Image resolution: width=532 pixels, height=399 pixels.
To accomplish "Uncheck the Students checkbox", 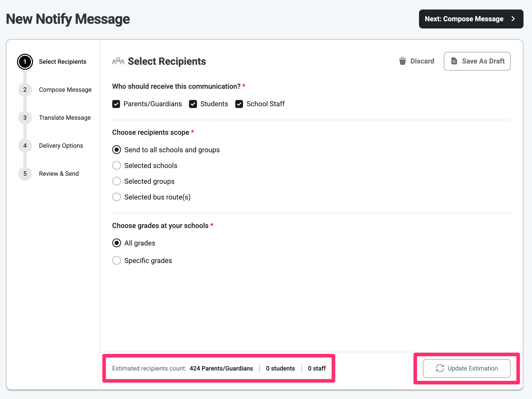I will coord(193,104).
